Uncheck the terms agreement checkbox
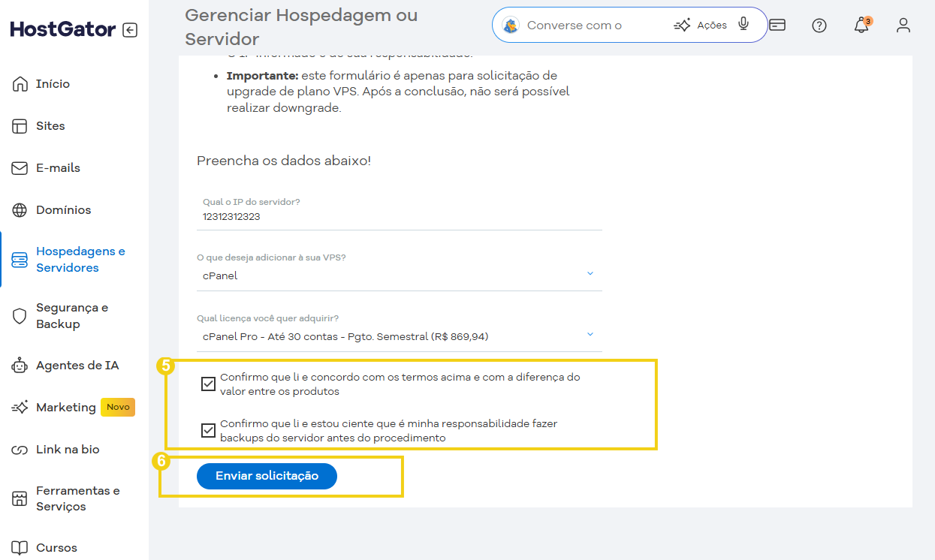The height and width of the screenshot is (560, 935). tap(208, 384)
